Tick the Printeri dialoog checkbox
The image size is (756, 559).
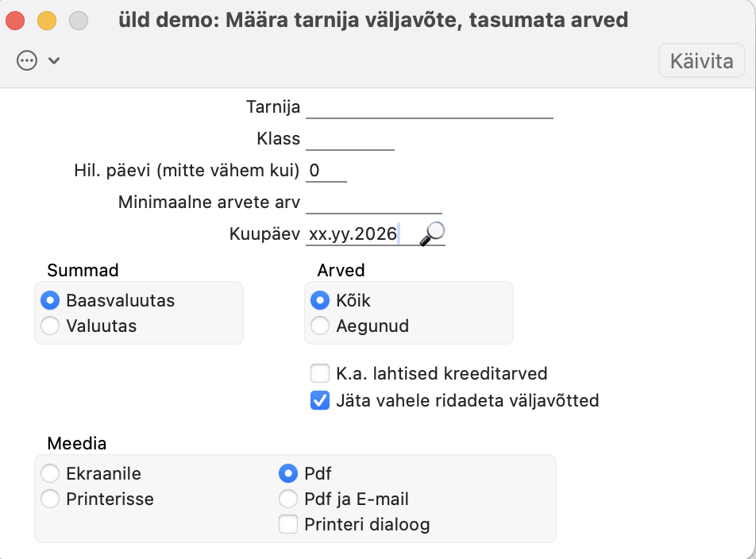(288, 524)
